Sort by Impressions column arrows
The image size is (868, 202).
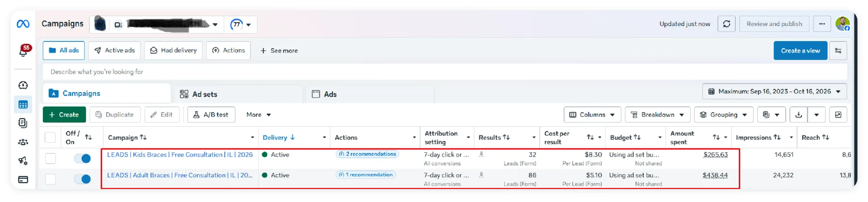point(777,137)
